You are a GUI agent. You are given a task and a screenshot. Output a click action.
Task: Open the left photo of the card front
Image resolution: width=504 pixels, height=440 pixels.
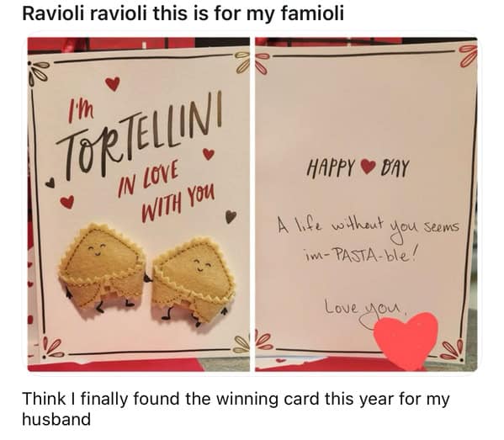click(139, 204)
